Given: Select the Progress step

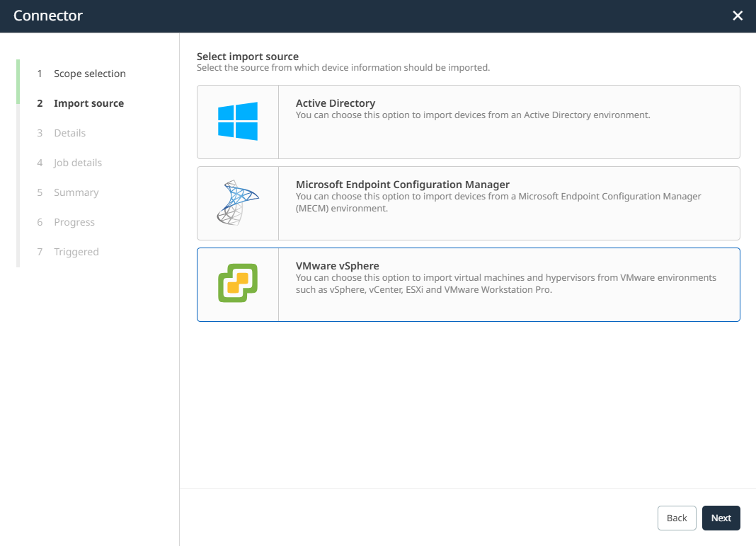Looking at the screenshot, I should tap(74, 222).
